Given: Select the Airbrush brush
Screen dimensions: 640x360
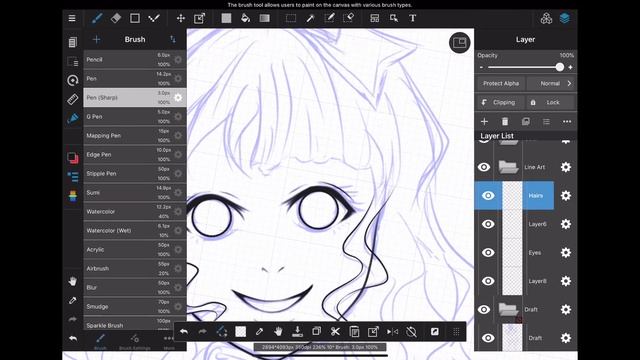Looking at the screenshot, I should [x=135, y=269].
